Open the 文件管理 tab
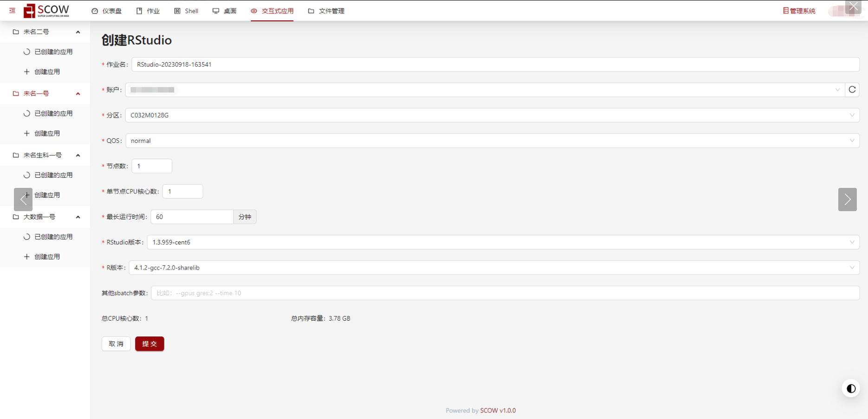The image size is (868, 419). [x=326, y=11]
